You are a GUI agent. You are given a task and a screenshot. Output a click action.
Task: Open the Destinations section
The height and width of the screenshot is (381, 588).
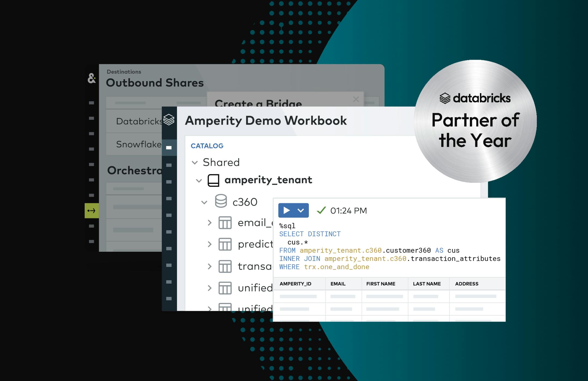click(x=124, y=72)
